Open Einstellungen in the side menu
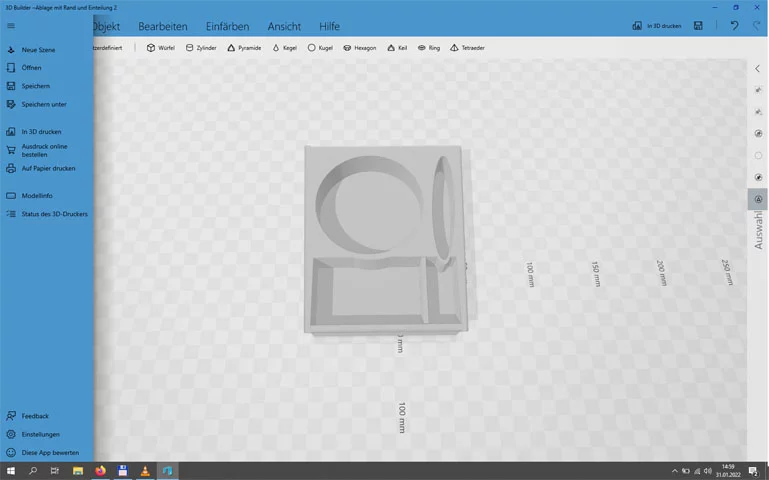Screen dimensions: 769x480 tap(40, 434)
